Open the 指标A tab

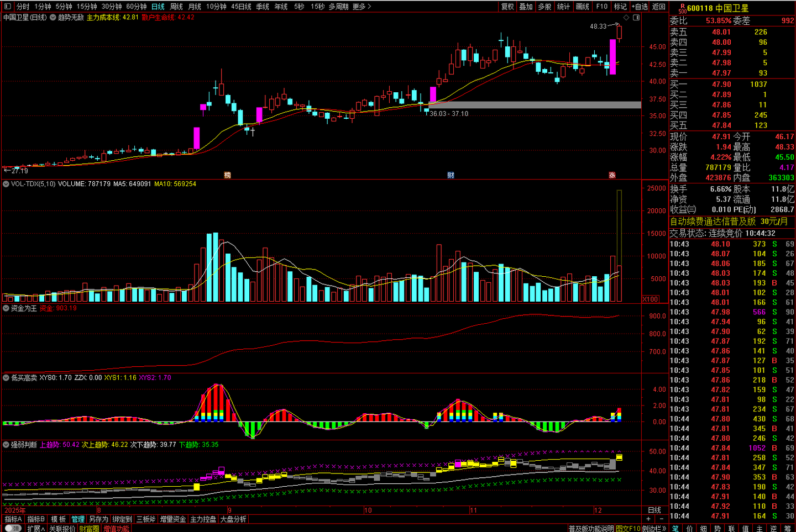[x=13, y=519]
